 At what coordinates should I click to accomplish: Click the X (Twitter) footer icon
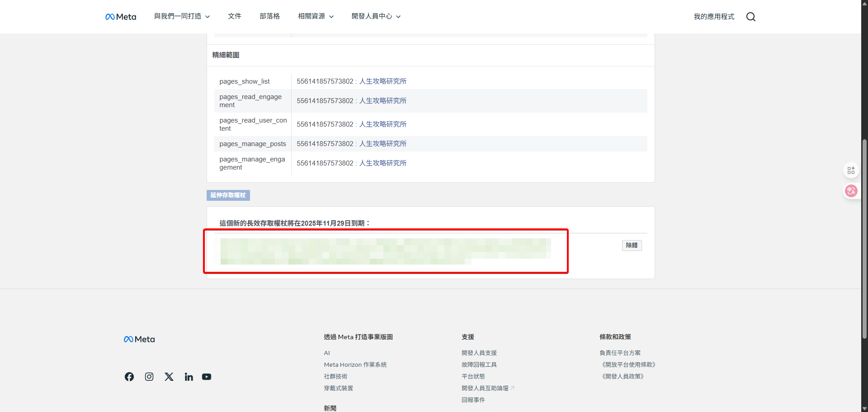pyautogui.click(x=169, y=376)
